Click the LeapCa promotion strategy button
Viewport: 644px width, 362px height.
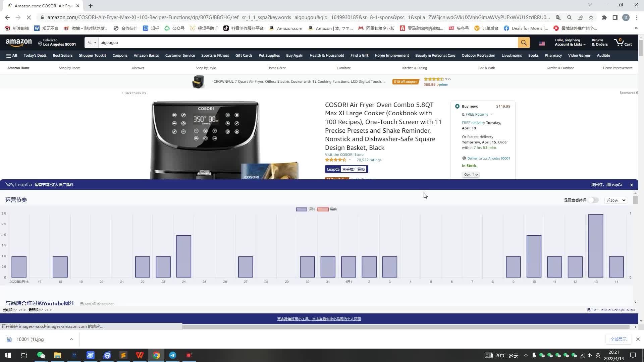click(x=346, y=169)
